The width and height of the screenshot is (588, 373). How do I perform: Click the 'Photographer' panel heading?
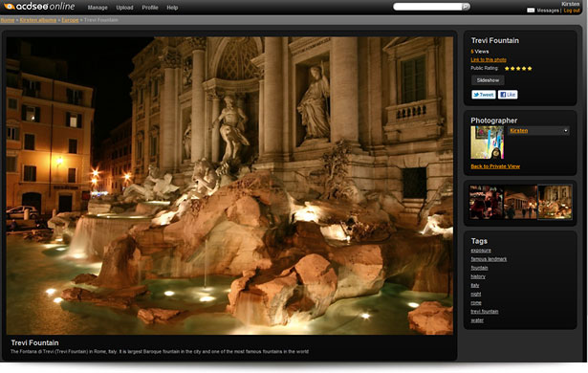(x=494, y=121)
